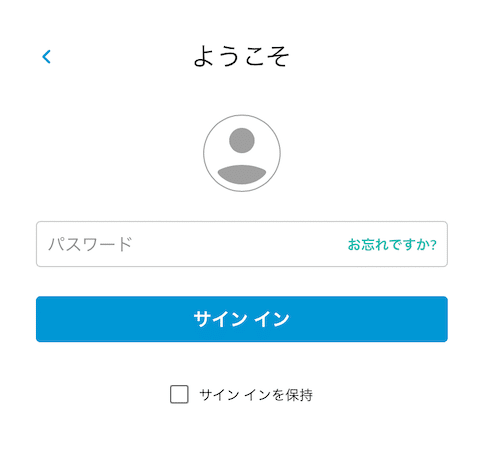Viewport: 500px width, 458px height.
Task: Click the blue back arrow icon
Action: pos(46,57)
